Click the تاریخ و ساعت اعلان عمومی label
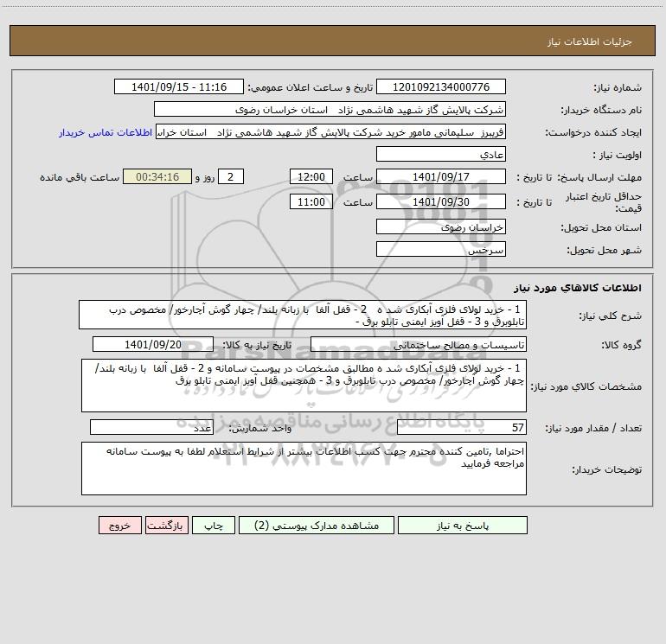The image size is (666, 644). (x=311, y=87)
